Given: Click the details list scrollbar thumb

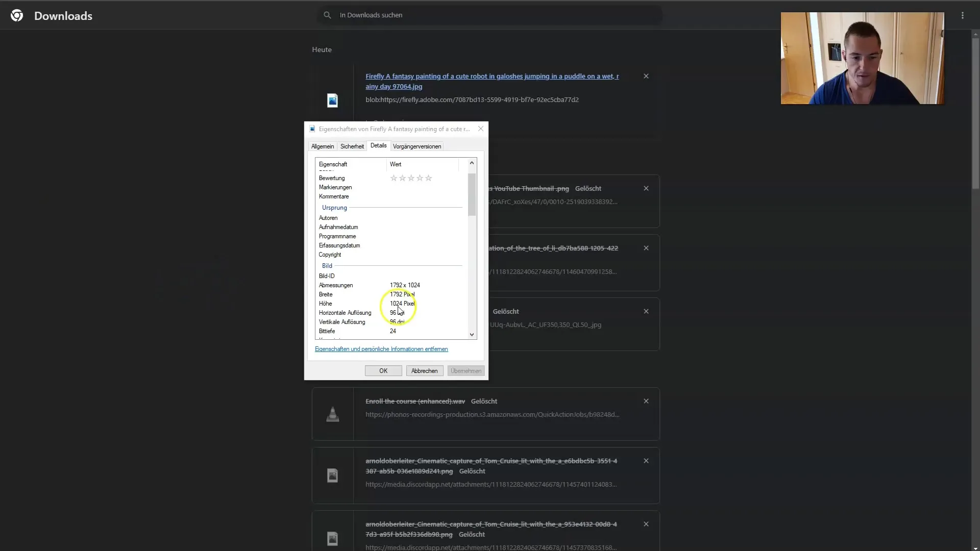Looking at the screenshot, I should pyautogui.click(x=472, y=194).
